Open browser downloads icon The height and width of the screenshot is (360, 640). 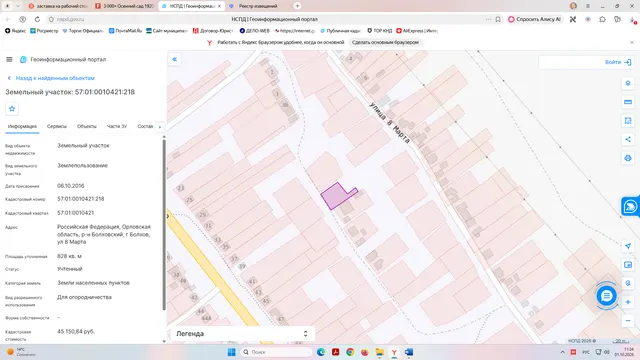click(x=632, y=19)
